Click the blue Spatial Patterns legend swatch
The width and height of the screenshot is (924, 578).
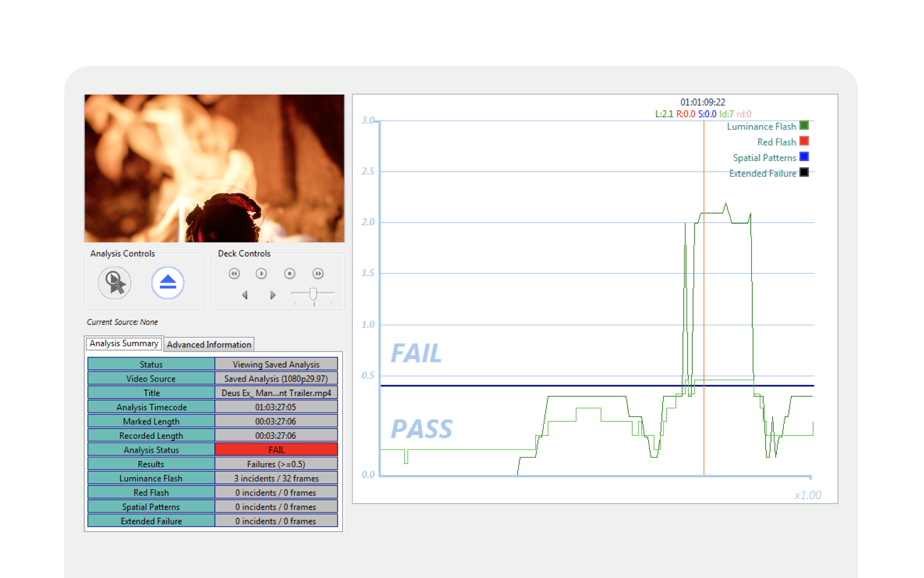click(x=804, y=157)
